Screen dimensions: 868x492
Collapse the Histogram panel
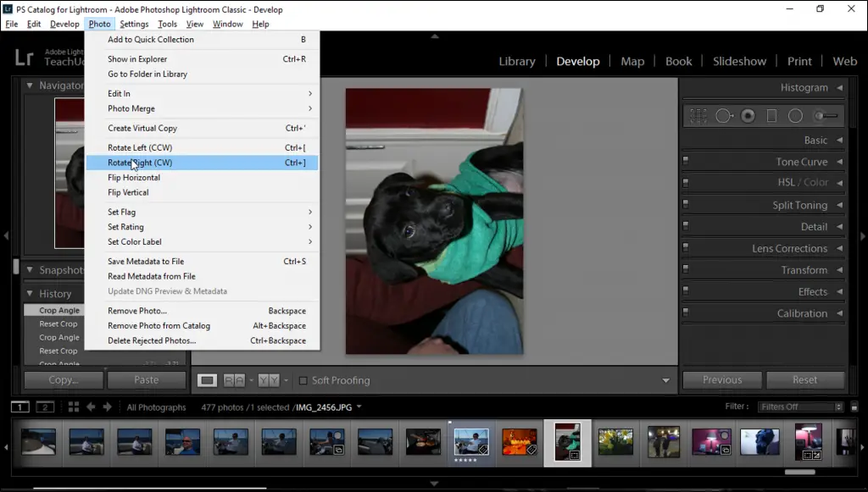tap(838, 87)
